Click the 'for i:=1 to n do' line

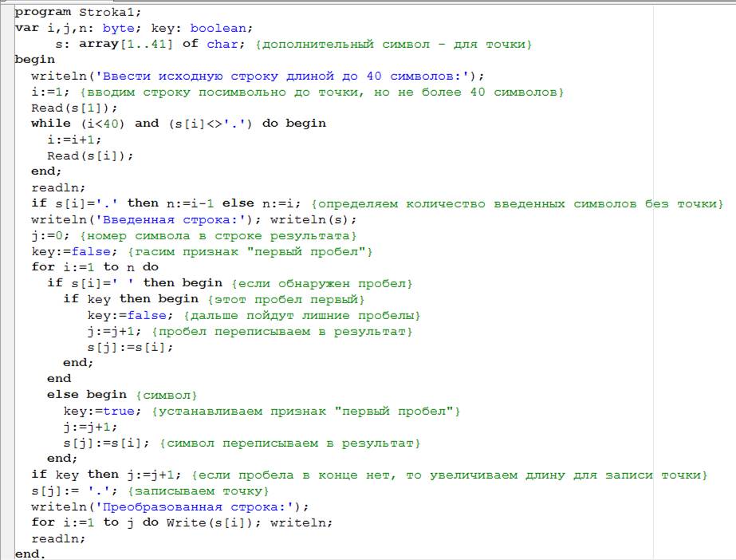(94, 267)
